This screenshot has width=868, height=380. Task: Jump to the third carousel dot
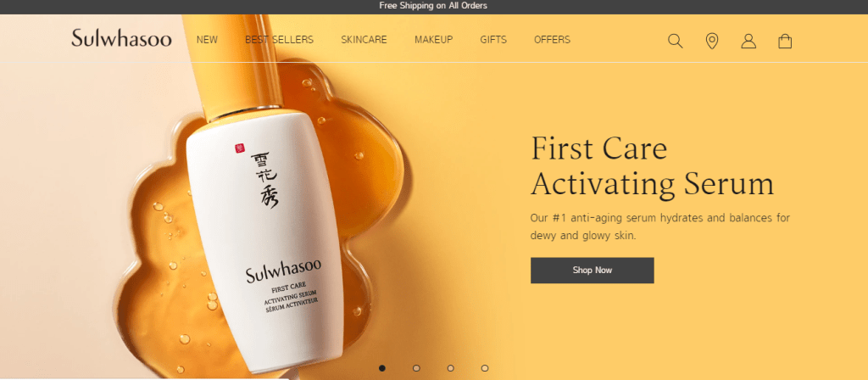(451, 368)
